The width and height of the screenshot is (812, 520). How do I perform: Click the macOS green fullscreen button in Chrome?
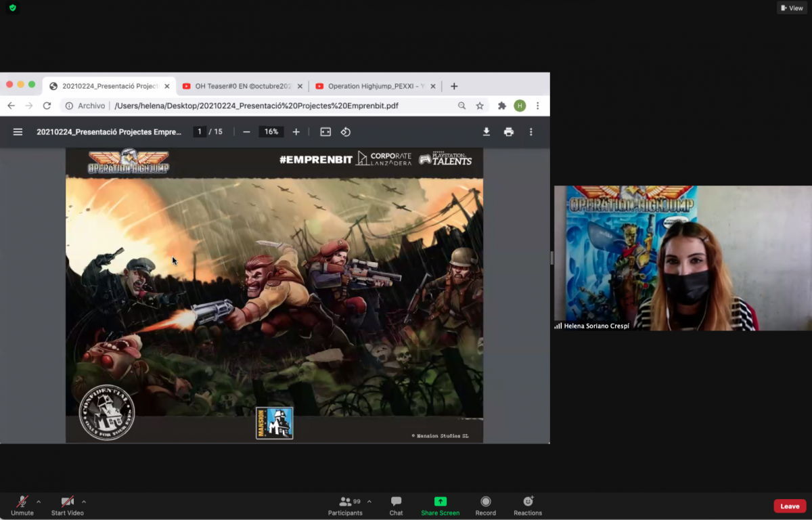pos(32,85)
